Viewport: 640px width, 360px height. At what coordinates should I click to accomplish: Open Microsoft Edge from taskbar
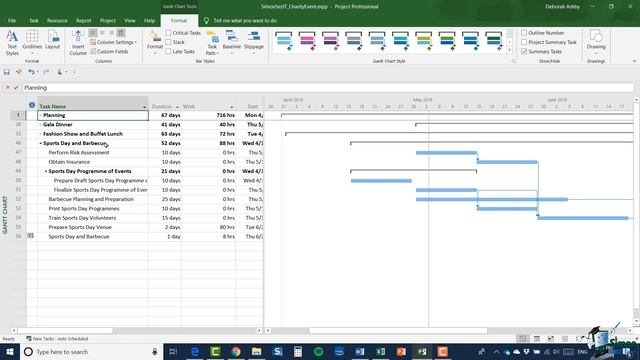[x=194, y=351]
